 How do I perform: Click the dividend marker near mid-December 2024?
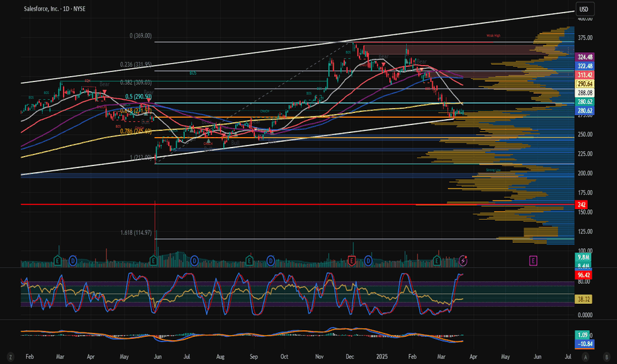368,260
